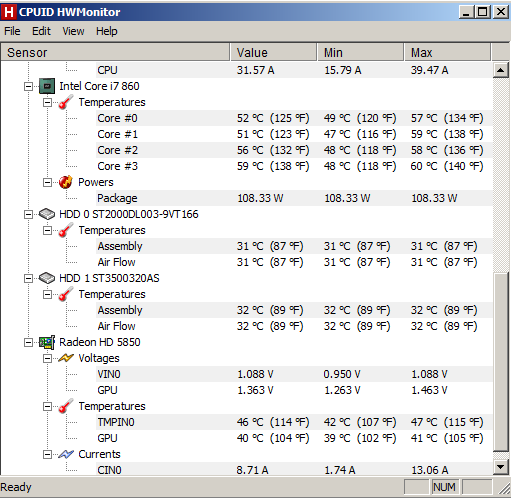Click the 1.463 V Max value
The height and width of the screenshot is (498, 511).
(429, 390)
